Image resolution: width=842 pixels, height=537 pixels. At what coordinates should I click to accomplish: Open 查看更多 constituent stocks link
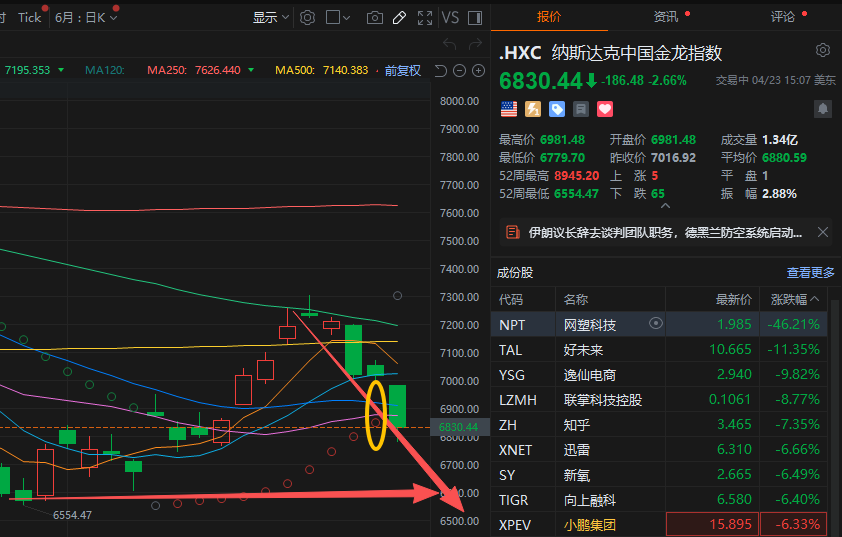pyautogui.click(x=810, y=273)
